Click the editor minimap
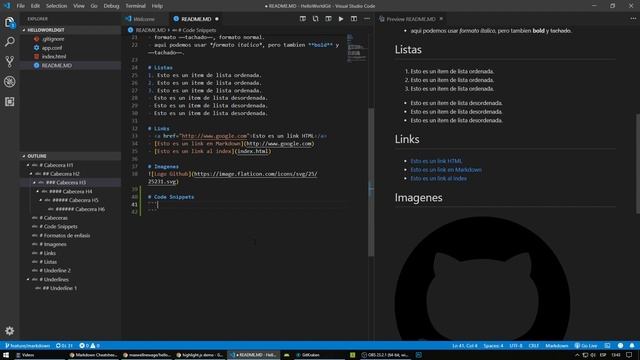 tap(356, 48)
